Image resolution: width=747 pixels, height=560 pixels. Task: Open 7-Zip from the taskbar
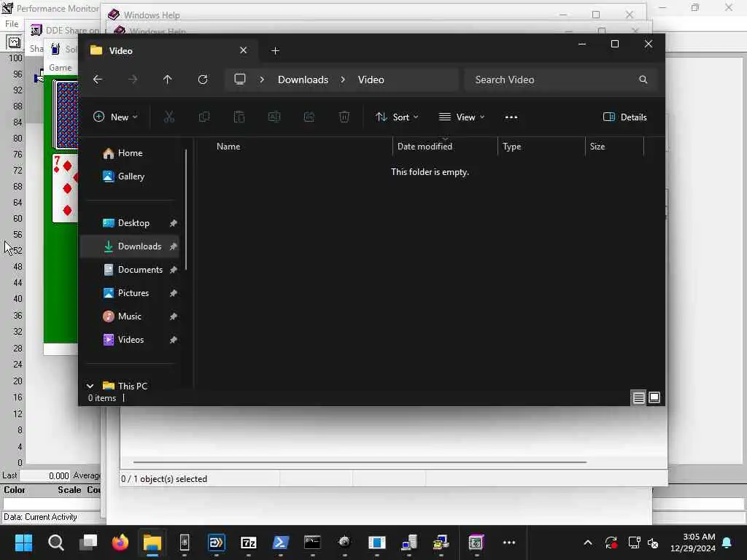coord(249,542)
